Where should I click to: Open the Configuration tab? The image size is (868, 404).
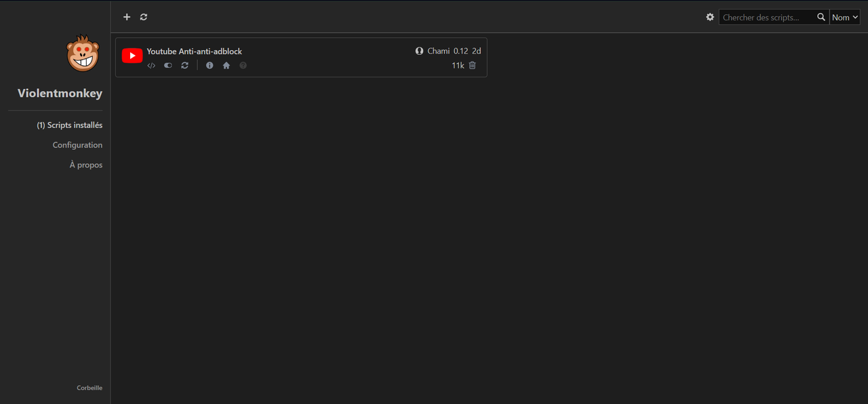click(x=77, y=145)
